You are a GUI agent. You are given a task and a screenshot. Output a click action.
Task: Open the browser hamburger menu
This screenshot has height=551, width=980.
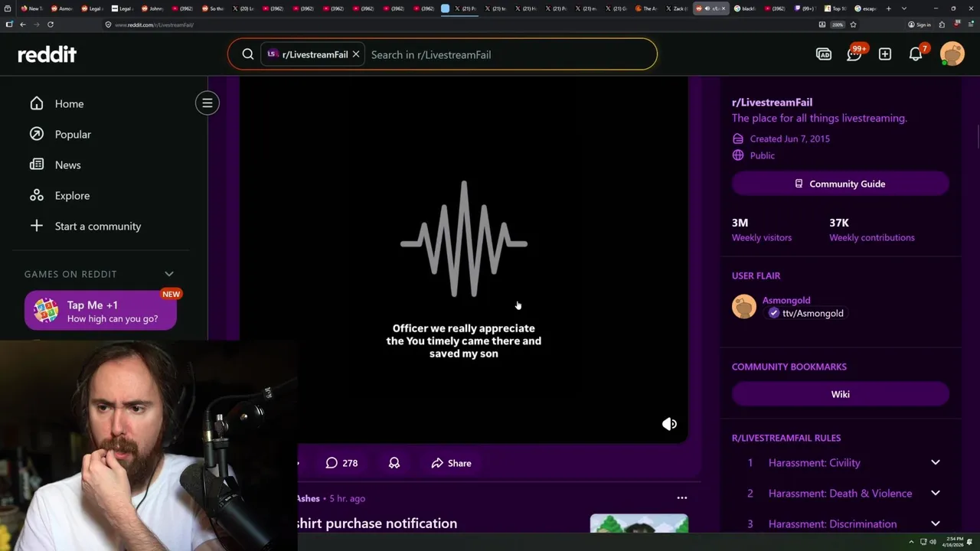[x=971, y=24]
